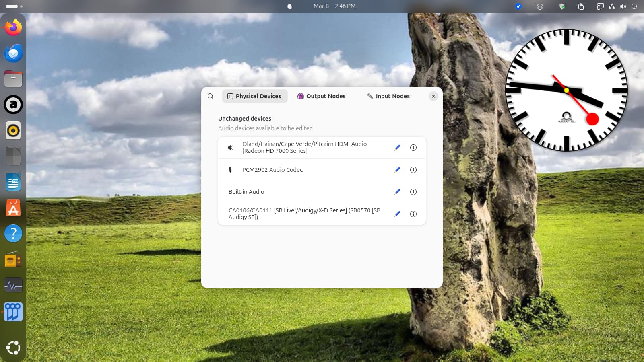Open the system volume indicator
Viewport: 644px width, 362px height.
click(623, 6)
